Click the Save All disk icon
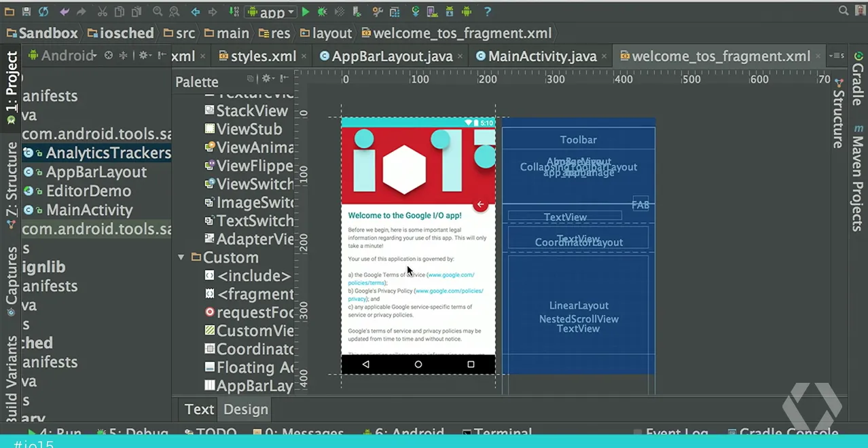 [26, 12]
